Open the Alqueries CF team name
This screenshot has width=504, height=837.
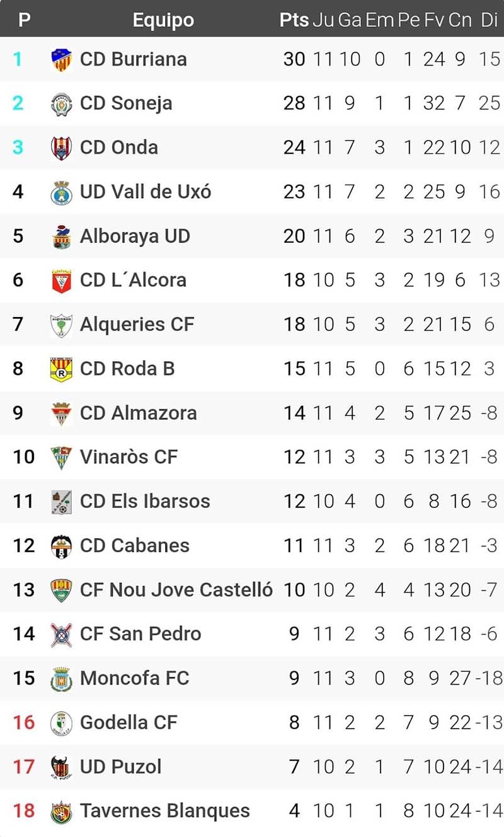pos(137,325)
